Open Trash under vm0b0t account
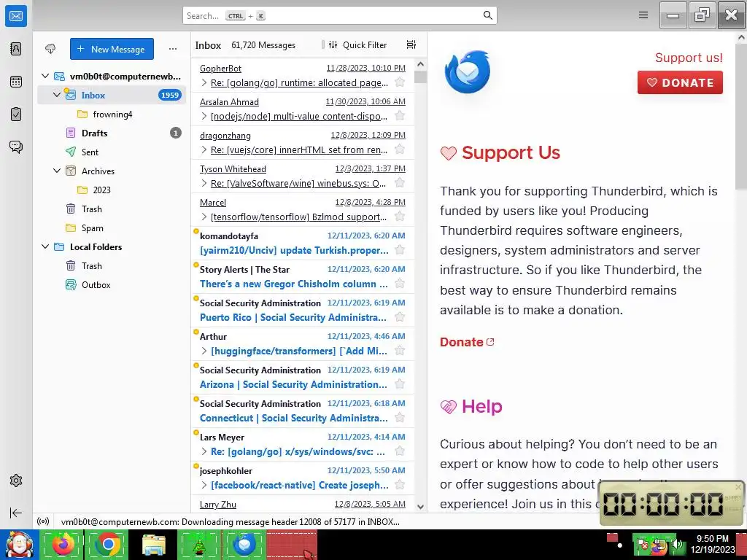This screenshot has height=560, width=747. (112, 209)
